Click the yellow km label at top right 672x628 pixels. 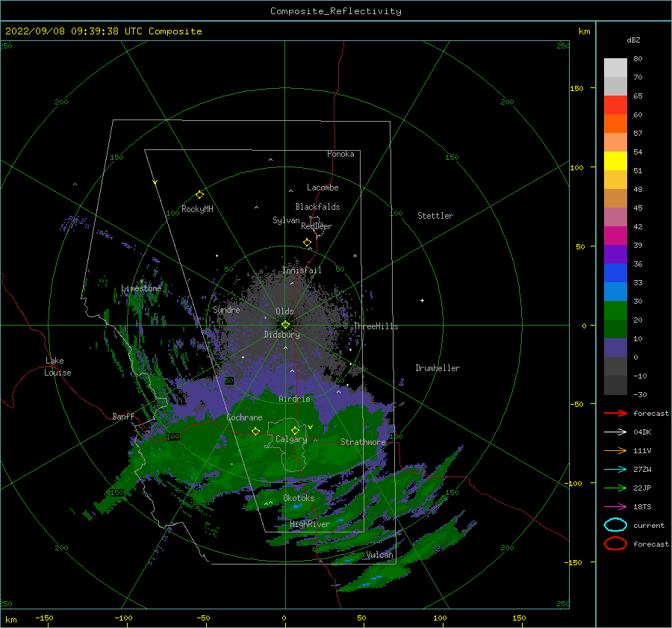coord(584,31)
